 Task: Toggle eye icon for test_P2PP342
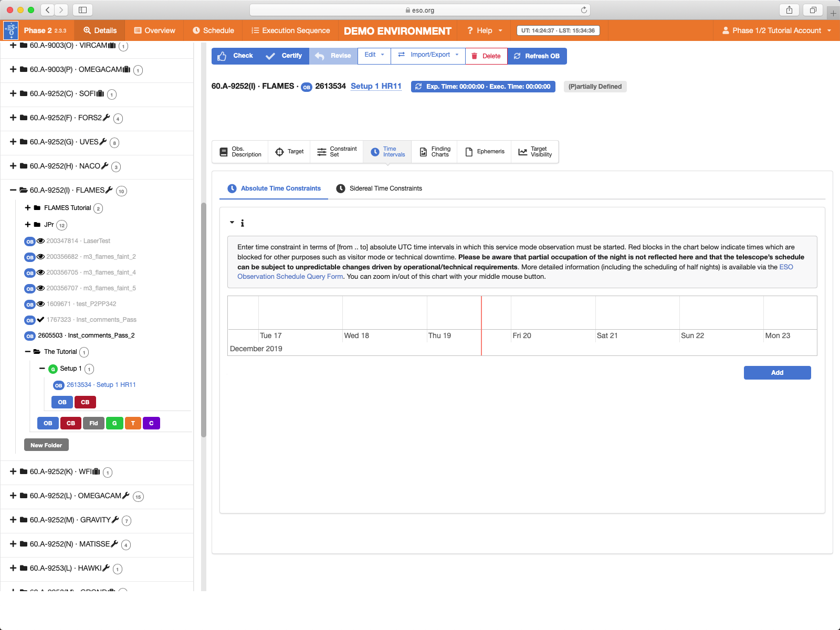(x=40, y=304)
